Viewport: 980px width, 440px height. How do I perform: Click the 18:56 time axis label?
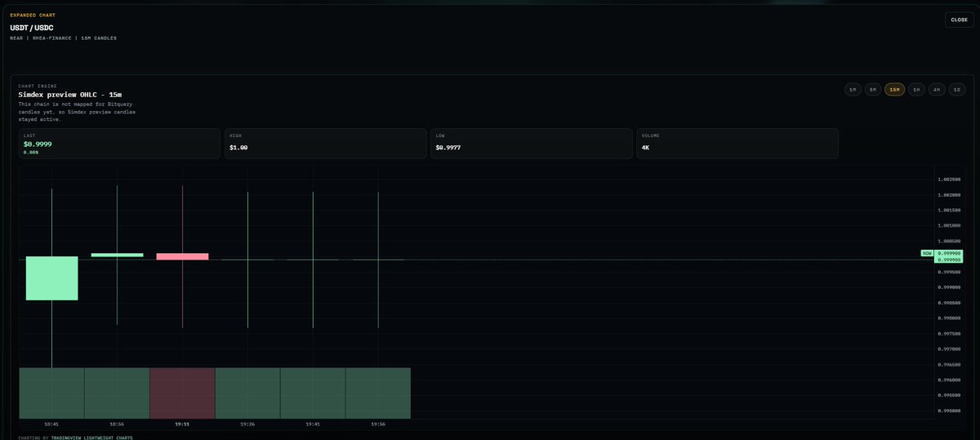coord(117,424)
